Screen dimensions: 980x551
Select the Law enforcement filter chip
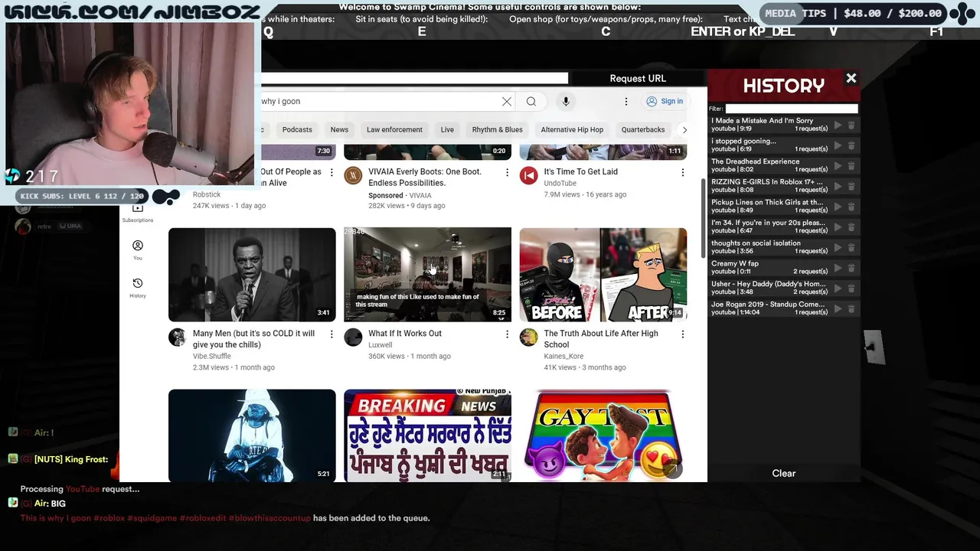point(394,130)
